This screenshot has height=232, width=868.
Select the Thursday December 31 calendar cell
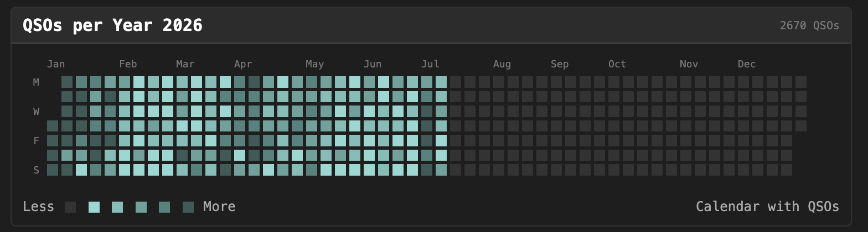click(x=801, y=126)
